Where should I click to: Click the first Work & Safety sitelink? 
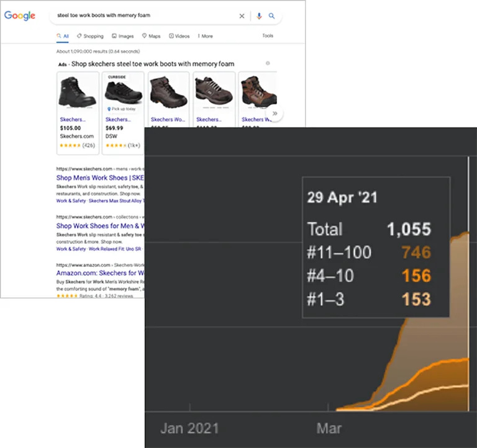71,201
